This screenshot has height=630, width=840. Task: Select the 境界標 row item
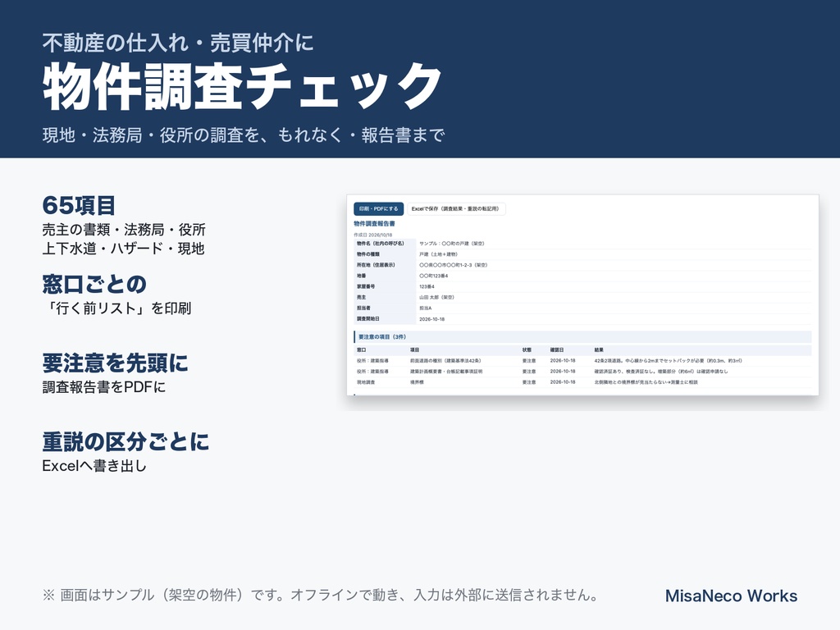coord(417,382)
